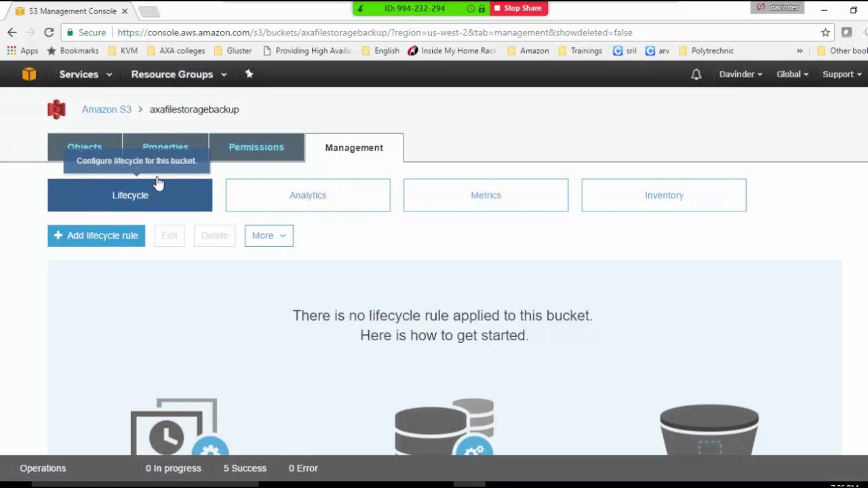Bookmark this page with star icon
The image size is (868, 488).
coord(825,32)
